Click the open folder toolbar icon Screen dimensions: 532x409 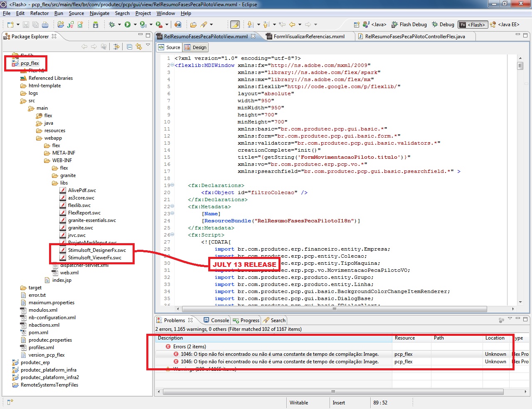pyautogui.click(x=193, y=25)
